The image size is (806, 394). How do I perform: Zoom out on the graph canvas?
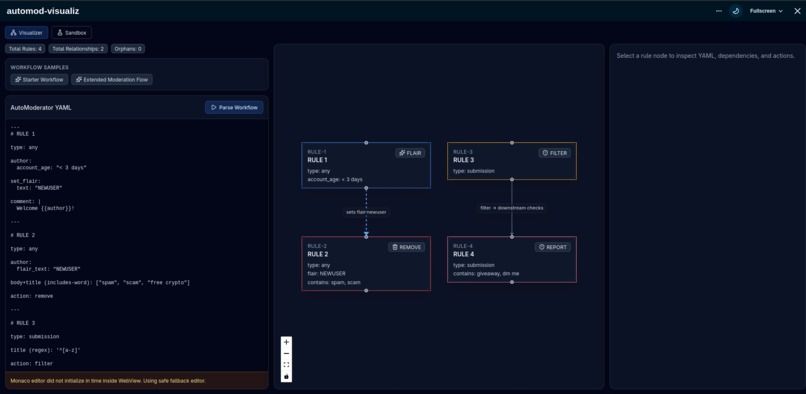coord(286,353)
